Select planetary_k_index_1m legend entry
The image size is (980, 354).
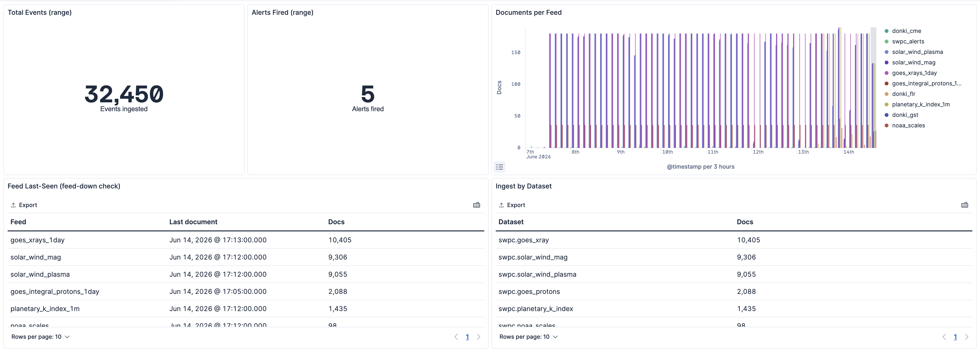click(x=921, y=104)
